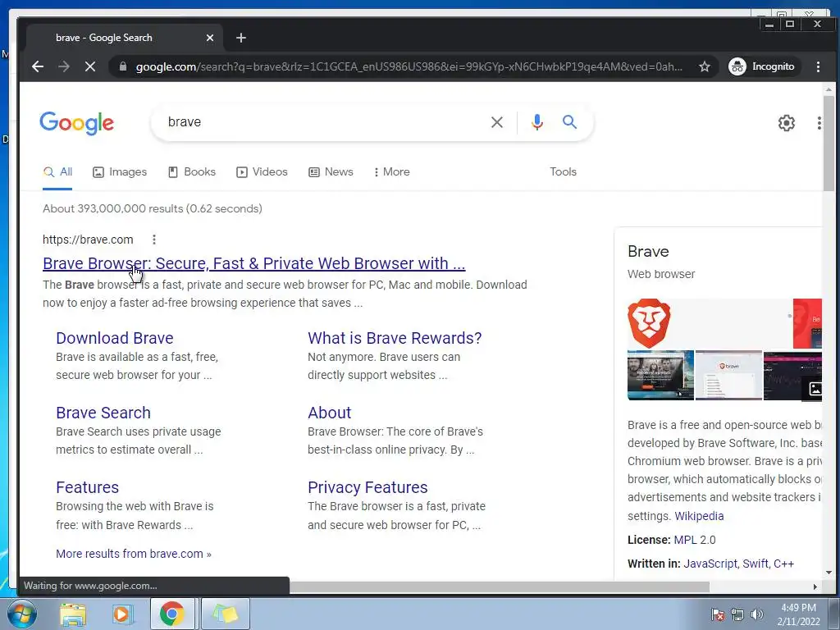
Task: Open the Download Brave sitelink
Action: (115, 338)
